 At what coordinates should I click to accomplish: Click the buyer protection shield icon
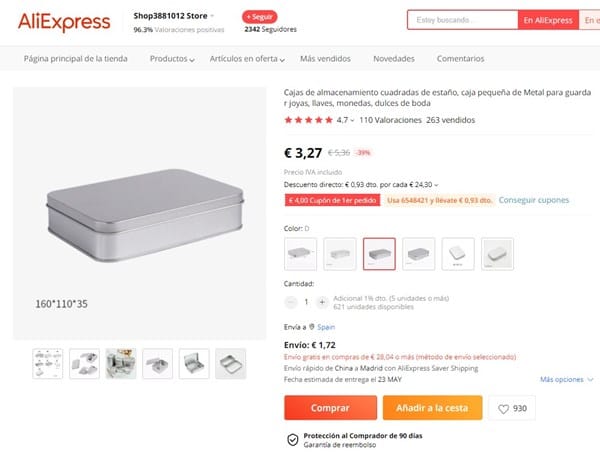coord(292,438)
